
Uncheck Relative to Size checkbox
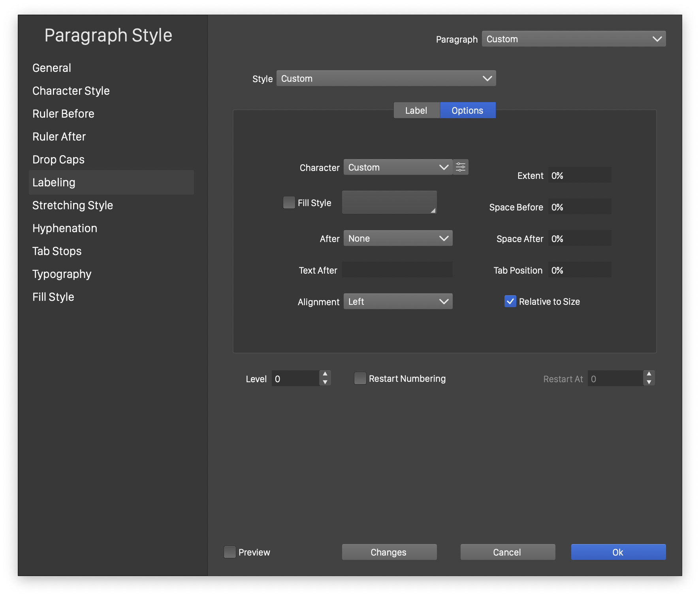click(x=510, y=301)
